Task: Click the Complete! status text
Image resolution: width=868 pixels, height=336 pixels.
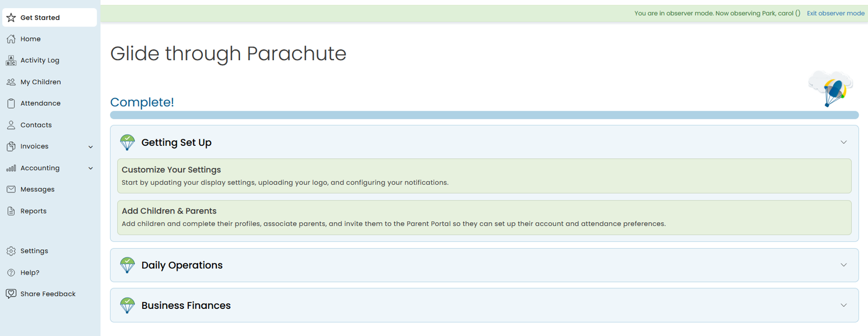Action: point(142,102)
